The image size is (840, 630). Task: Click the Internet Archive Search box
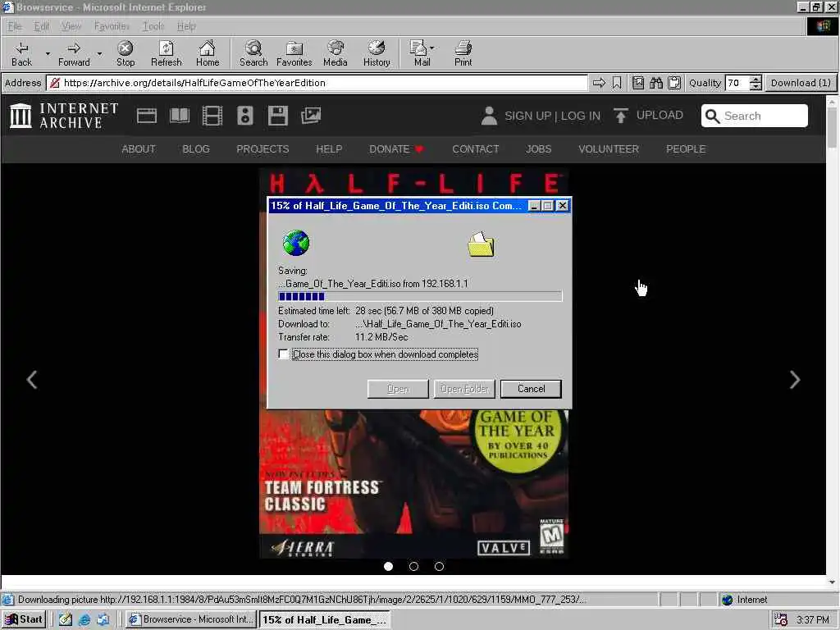(755, 116)
